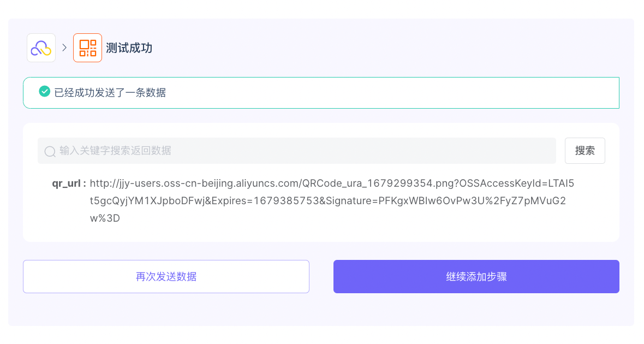
Task: Click the breadcrumb chevron arrow
Action: pyautogui.click(x=64, y=48)
